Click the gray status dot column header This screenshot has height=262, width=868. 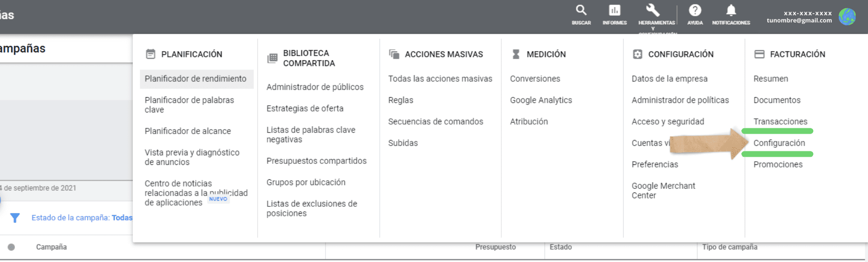[11, 247]
